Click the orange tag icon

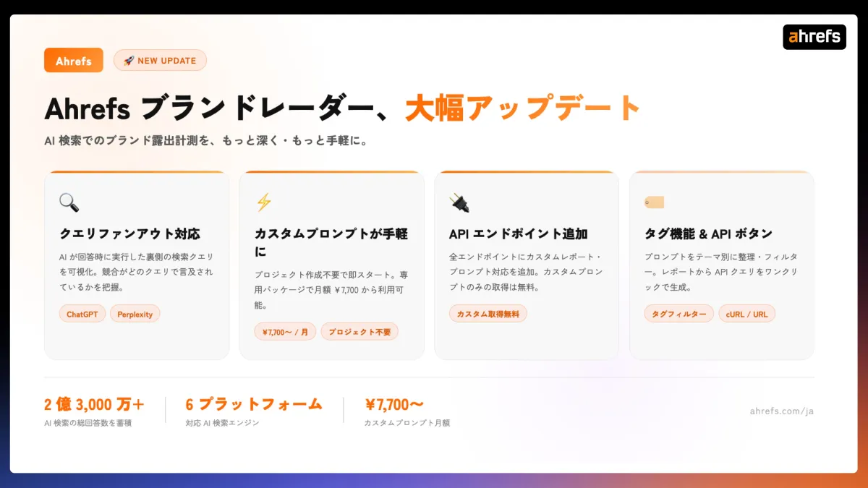[654, 202]
